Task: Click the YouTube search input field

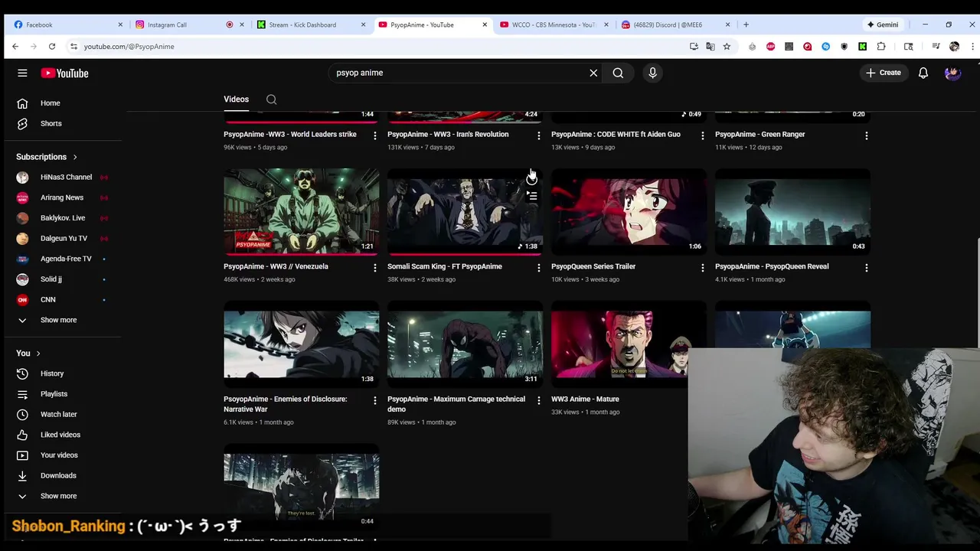Action: pyautogui.click(x=459, y=73)
